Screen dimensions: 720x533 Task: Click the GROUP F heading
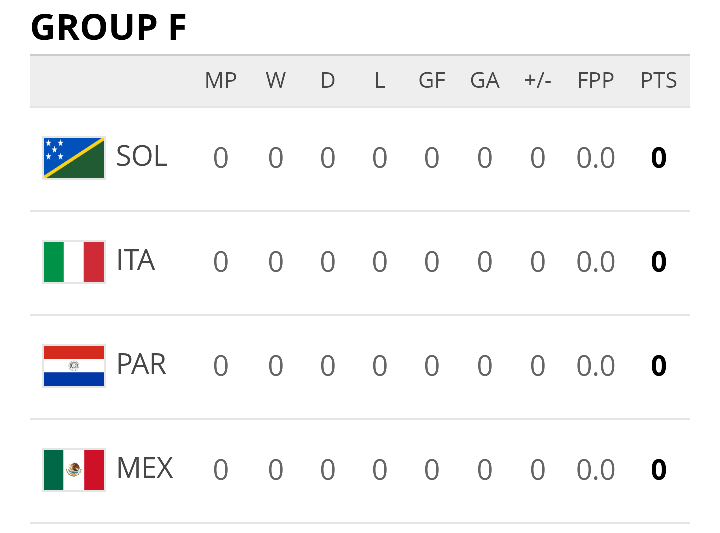[x=108, y=28]
